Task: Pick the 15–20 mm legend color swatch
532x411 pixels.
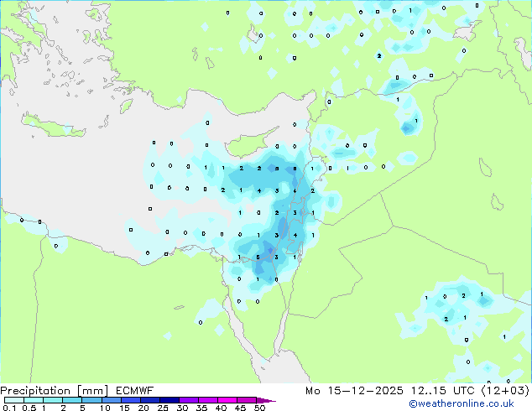Action: tap(130, 400)
